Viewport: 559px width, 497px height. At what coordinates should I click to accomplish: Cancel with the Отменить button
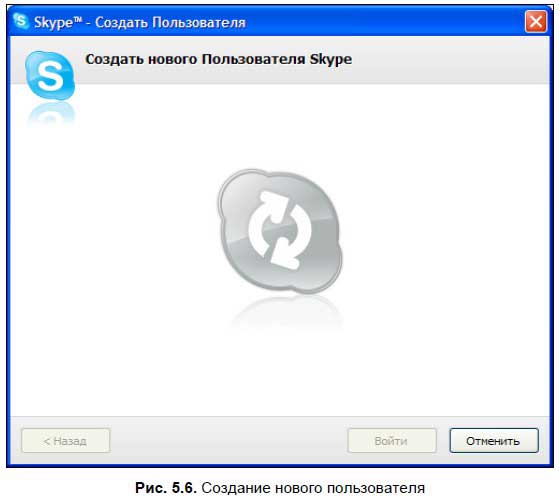pos(494,441)
